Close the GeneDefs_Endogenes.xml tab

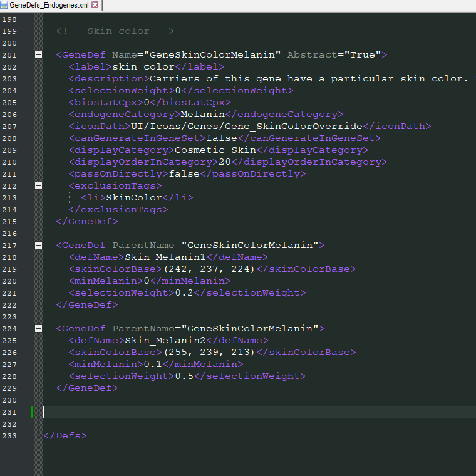(x=95, y=5)
